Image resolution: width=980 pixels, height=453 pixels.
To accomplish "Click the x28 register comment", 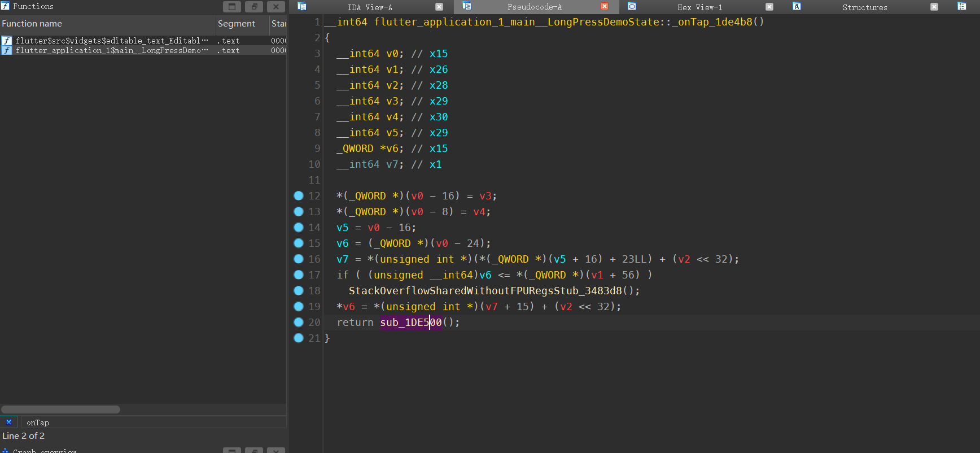I will coord(439,85).
